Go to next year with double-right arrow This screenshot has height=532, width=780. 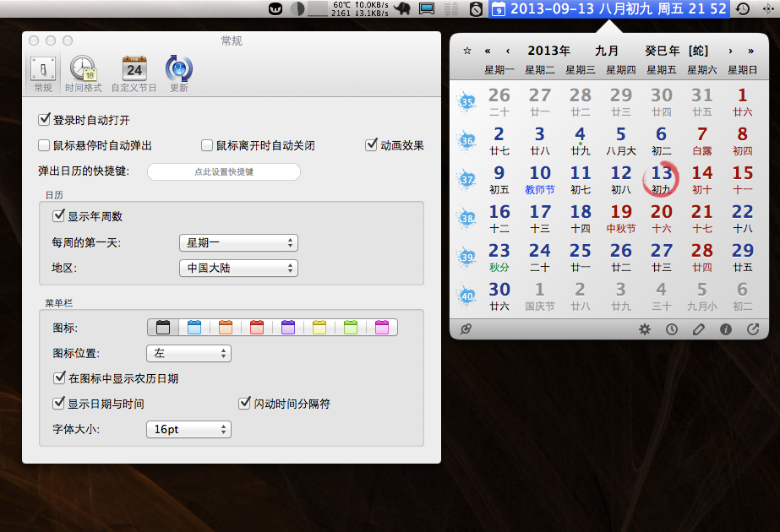[750, 51]
